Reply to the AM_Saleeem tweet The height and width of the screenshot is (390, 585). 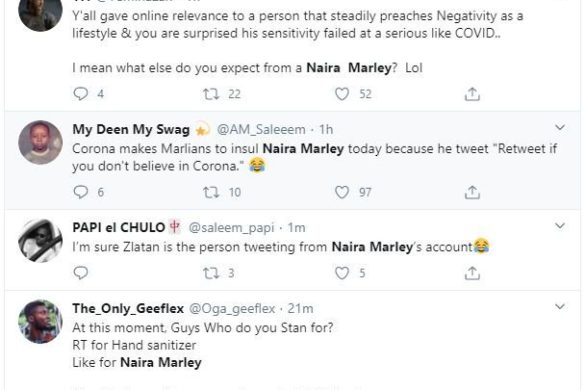81,192
